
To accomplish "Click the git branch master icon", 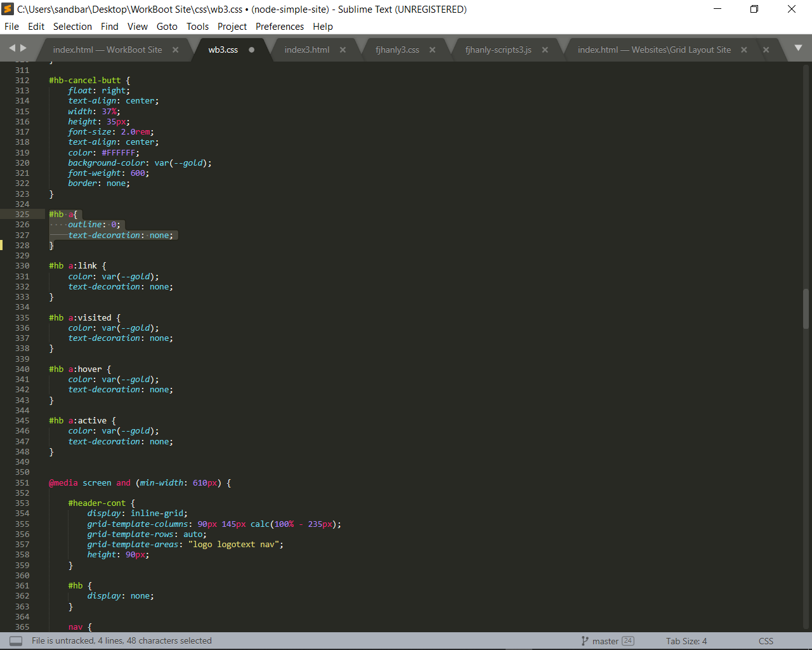I will [585, 641].
